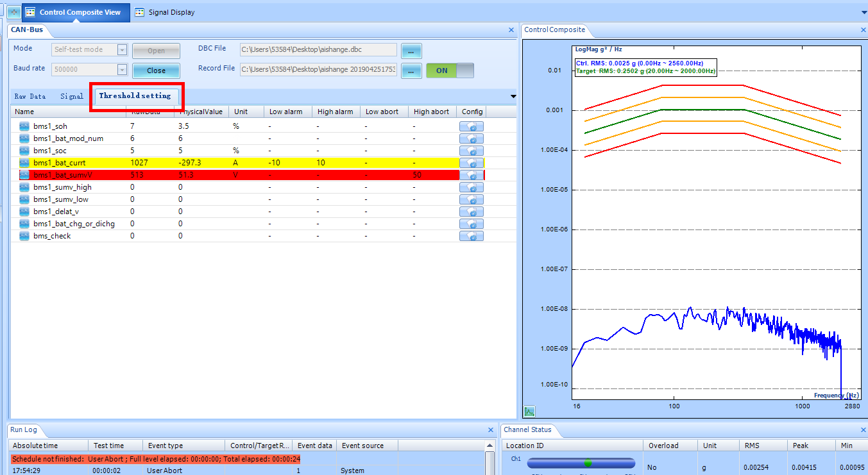This screenshot has width=868, height=475.
Task: Click the Absolute time column header
Action: pyautogui.click(x=48, y=446)
